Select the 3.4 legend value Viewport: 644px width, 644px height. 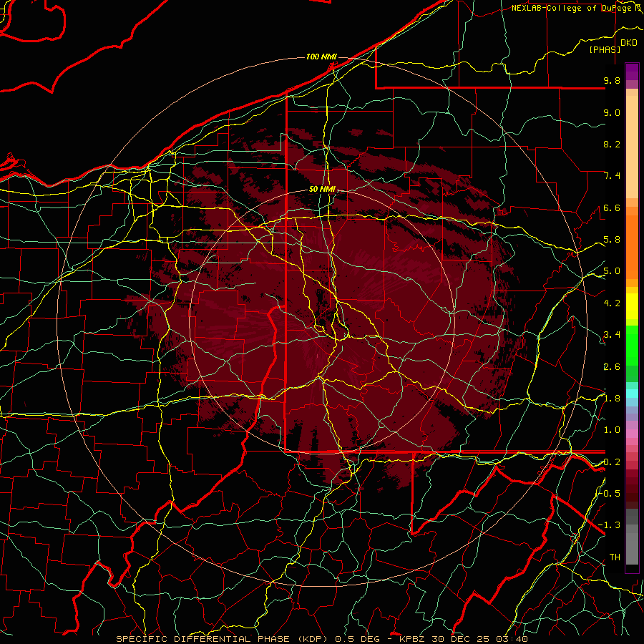tap(612, 335)
